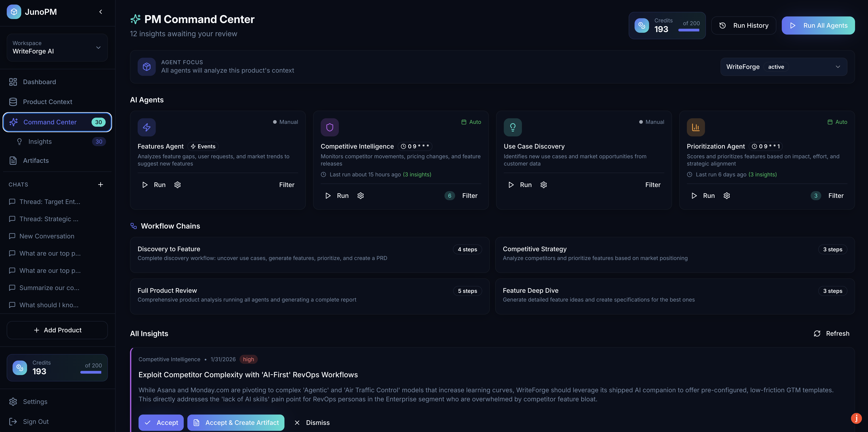Viewport: 868px width, 432px height.
Task: Click Competitive Intelligence settings gear icon
Action: tap(361, 196)
